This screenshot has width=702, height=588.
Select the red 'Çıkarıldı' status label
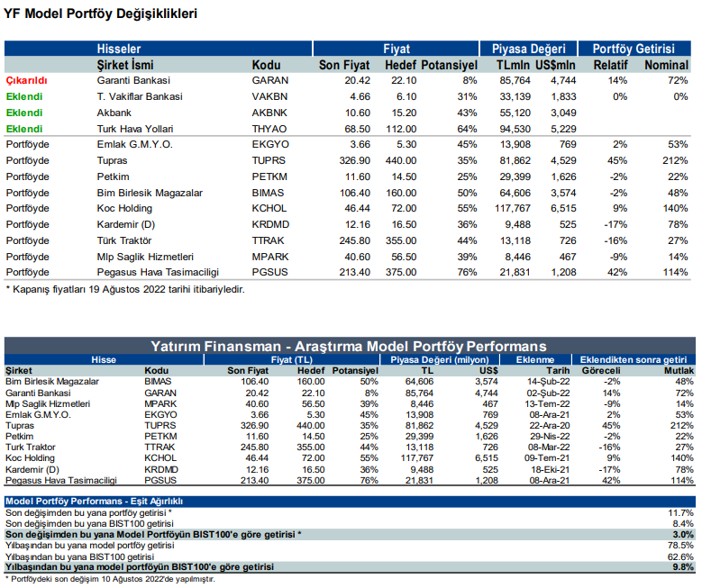tap(26, 80)
